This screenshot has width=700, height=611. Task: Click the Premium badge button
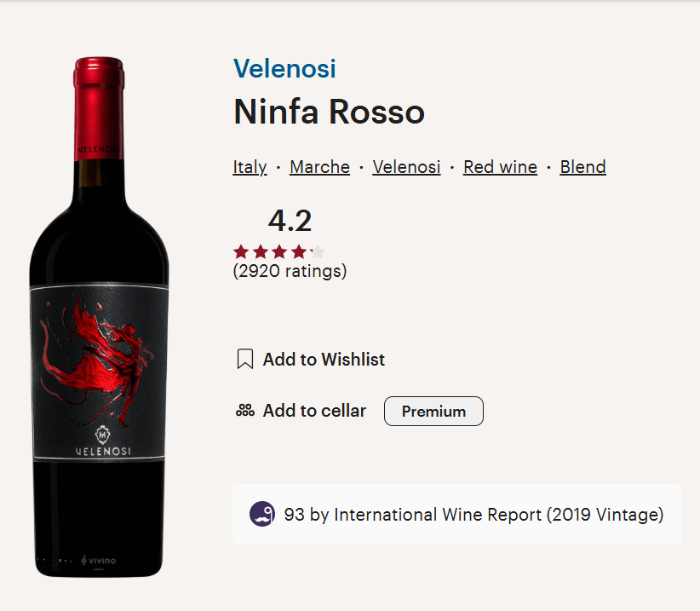(433, 411)
